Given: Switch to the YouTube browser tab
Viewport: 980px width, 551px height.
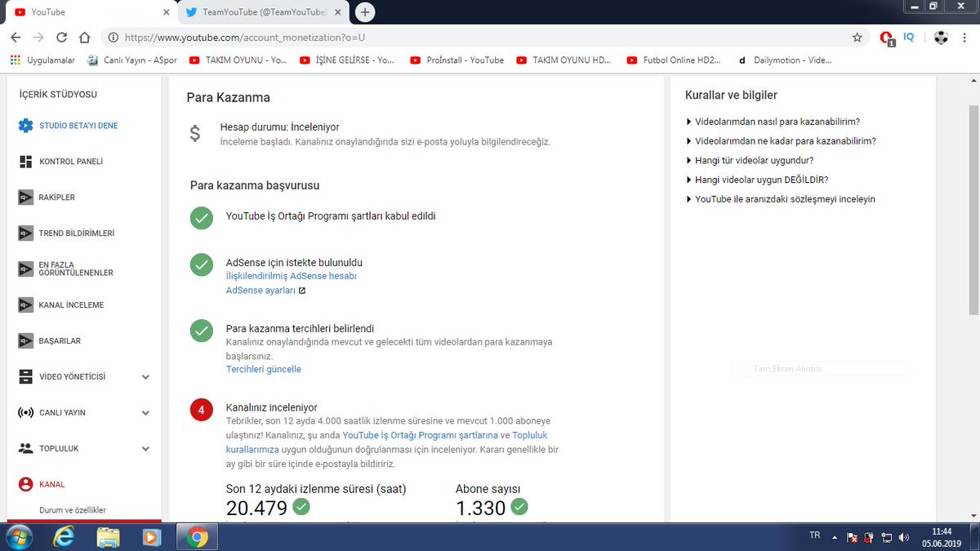Looking at the screenshot, I should (88, 12).
